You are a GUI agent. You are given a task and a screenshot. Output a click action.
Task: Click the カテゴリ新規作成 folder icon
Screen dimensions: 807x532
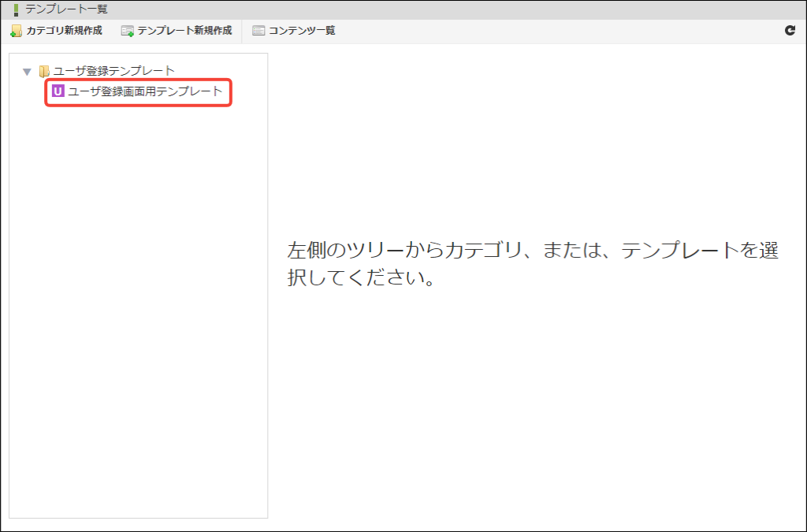(16, 31)
